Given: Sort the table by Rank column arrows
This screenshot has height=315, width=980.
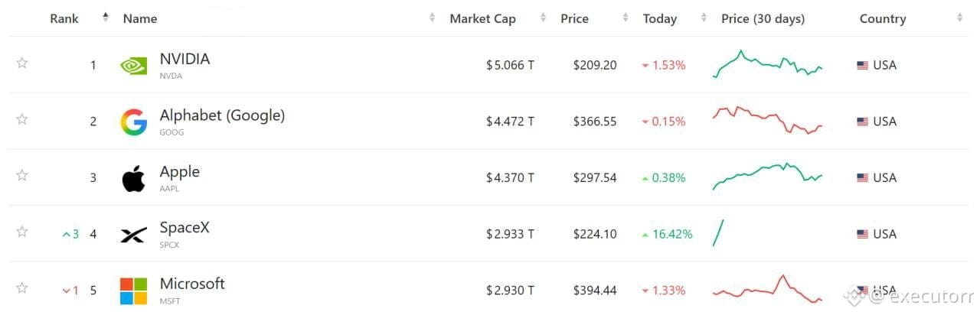Looking at the screenshot, I should coord(106,18).
